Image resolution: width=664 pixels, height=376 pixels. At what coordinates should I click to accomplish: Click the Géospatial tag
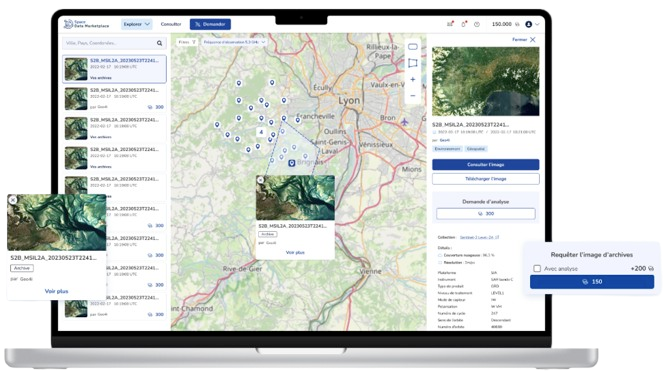point(476,149)
